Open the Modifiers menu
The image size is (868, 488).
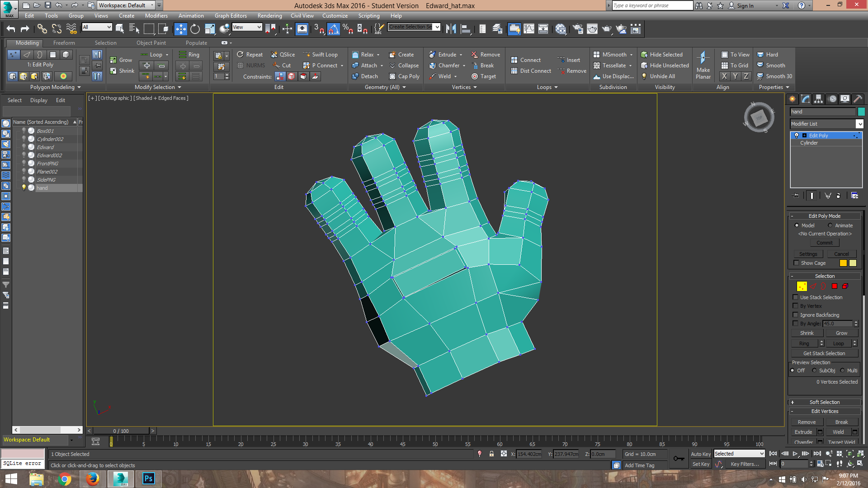pos(156,16)
